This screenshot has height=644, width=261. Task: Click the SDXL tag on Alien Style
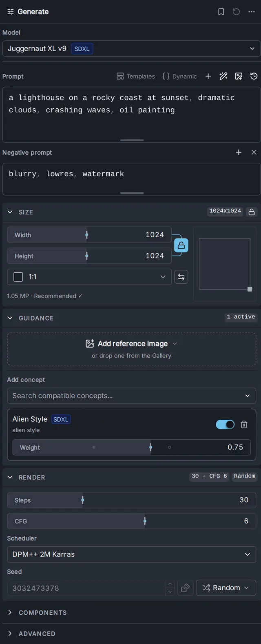[61, 419]
